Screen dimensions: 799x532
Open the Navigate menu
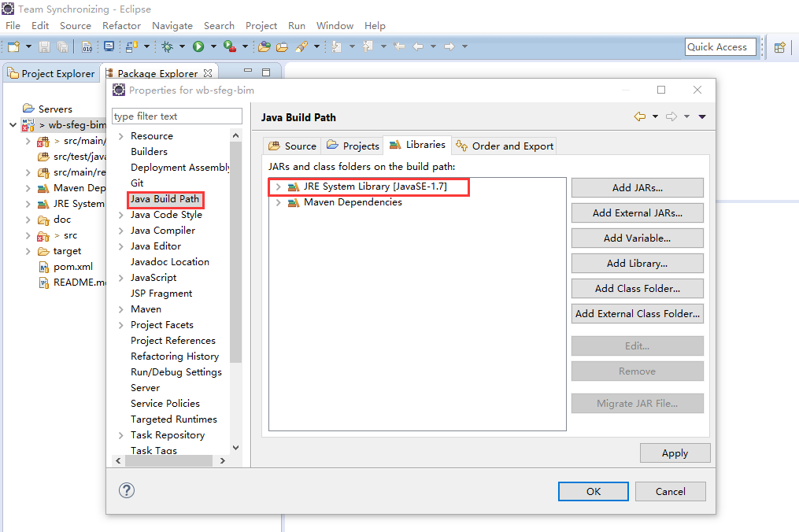tap(172, 25)
